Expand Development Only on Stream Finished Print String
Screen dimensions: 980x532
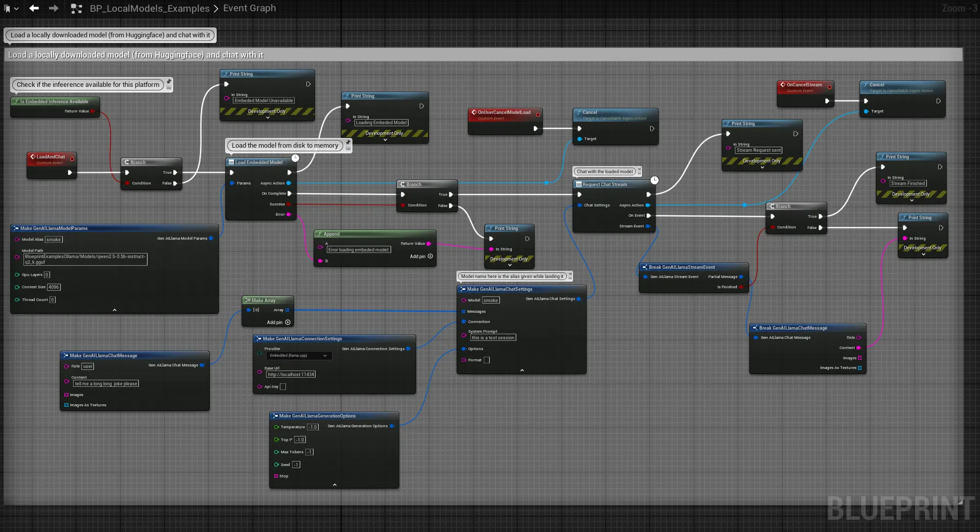tap(912, 200)
